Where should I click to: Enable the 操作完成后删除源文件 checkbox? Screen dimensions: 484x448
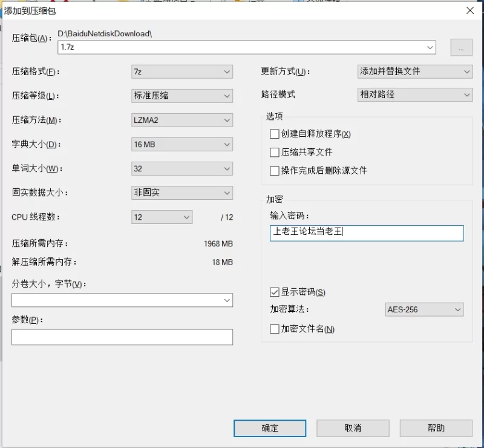275,171
